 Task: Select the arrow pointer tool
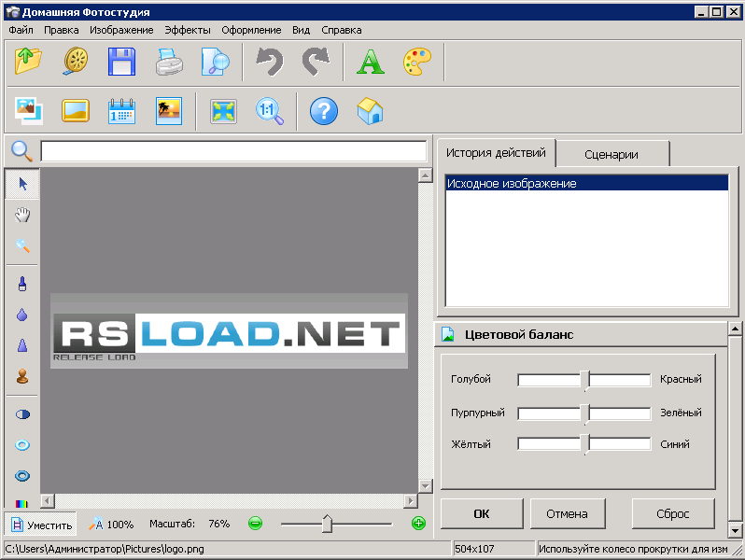pos(22,184)
